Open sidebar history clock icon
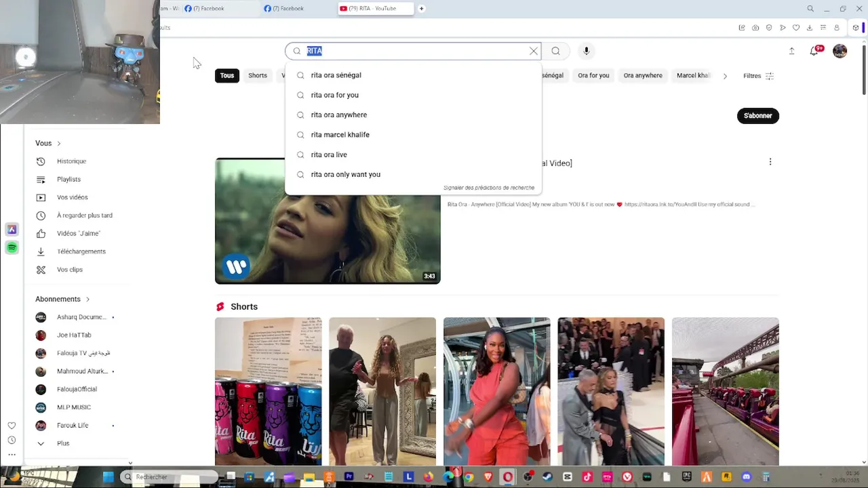The width and height of the screenshot is (868, 488). click(12, 440)
